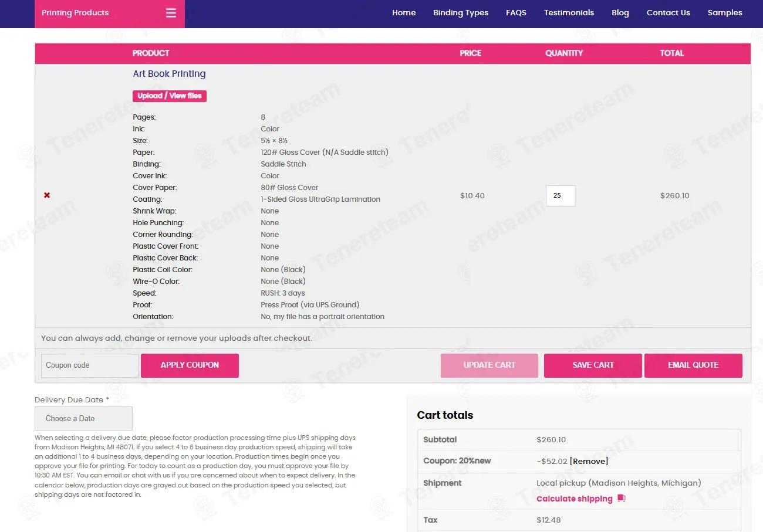763x532 pixels.
Task: Click the Update Cart button
Action: point(489,365)
